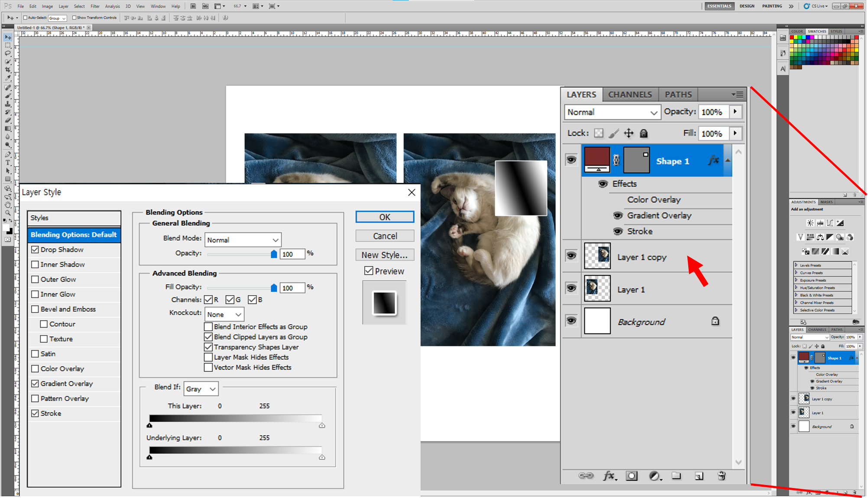
Task: Enable the Inner Shadow checkbox
Action: [x=36, y=264]
